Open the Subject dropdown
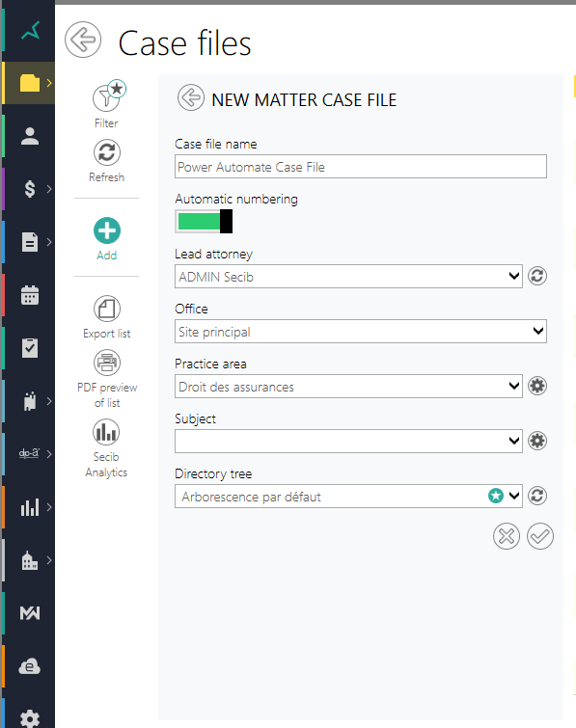Viewport: 576px width, 728px height. point(348,441)
